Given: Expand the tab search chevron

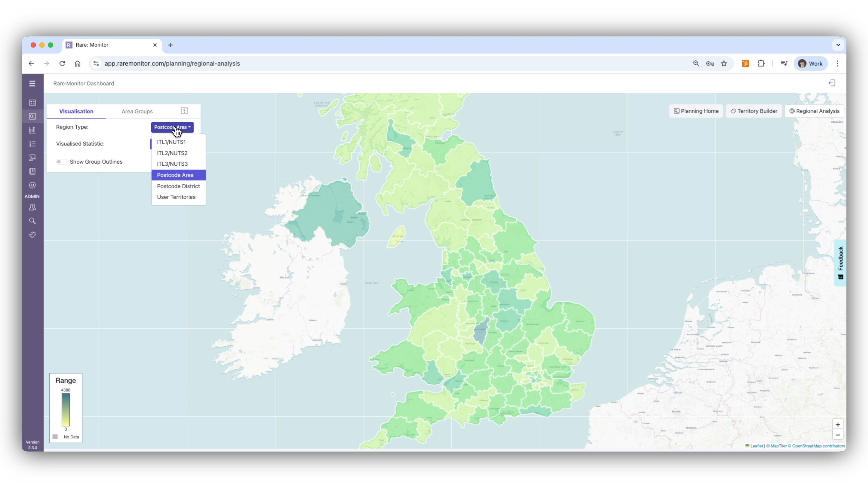Looking at the screenshot, I should coord(838,45).
